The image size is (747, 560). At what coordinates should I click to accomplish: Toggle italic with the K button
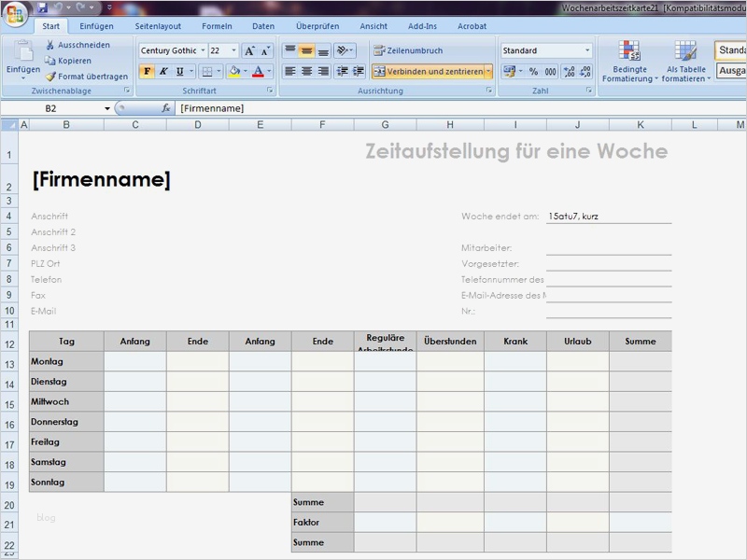click(x=162, y=72)
